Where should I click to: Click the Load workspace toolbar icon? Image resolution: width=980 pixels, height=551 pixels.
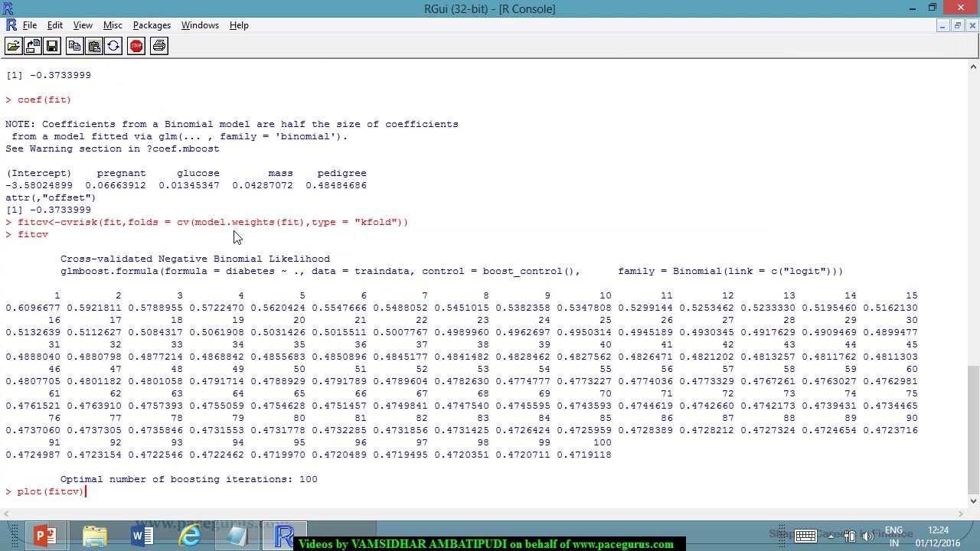click(x=33, y=46)
